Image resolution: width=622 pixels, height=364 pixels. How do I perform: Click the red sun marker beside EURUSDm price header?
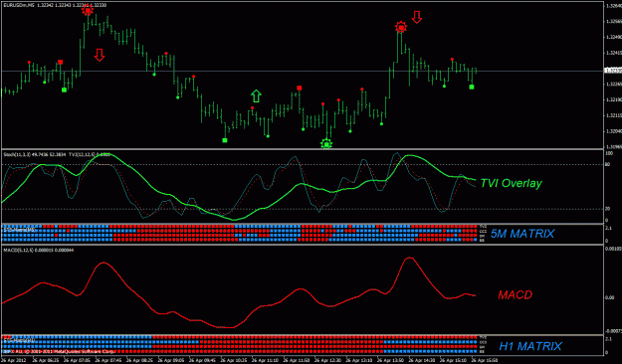(88, 11)
